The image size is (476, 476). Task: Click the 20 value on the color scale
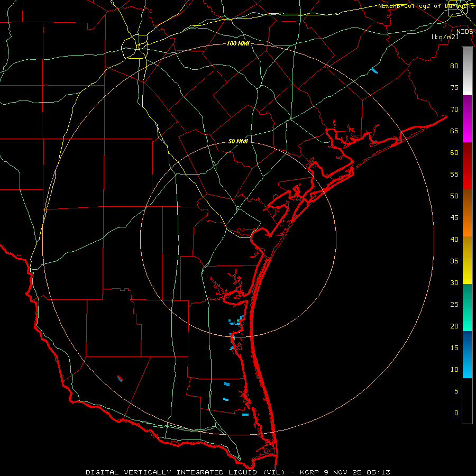pyautogui.click(x=454, y=326)
